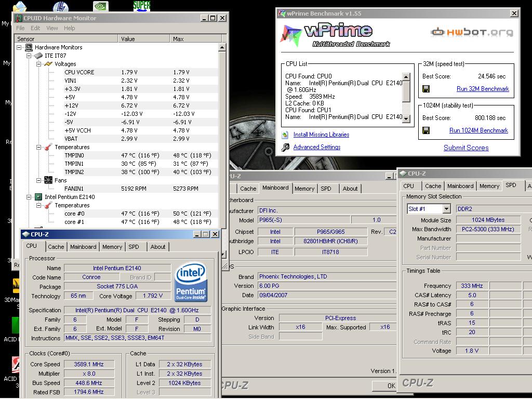This screenshot has width=532, height=399.
Task: Collapse the Temperatures node under Intel Pentium E2140
Action: (38, 206)
